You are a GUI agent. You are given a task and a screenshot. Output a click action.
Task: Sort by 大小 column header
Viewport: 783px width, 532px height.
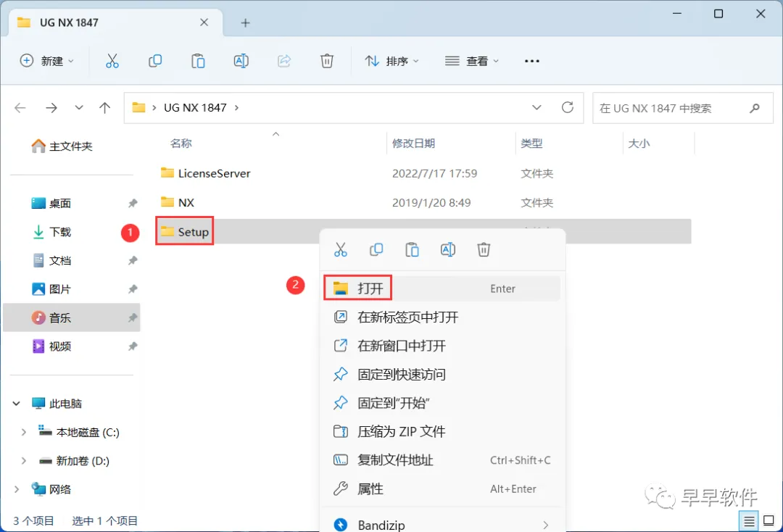[x=639, y=144]
